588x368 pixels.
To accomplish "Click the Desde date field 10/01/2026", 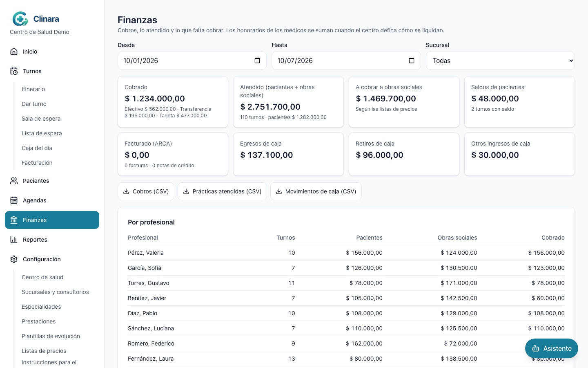I will coord(192,61).
